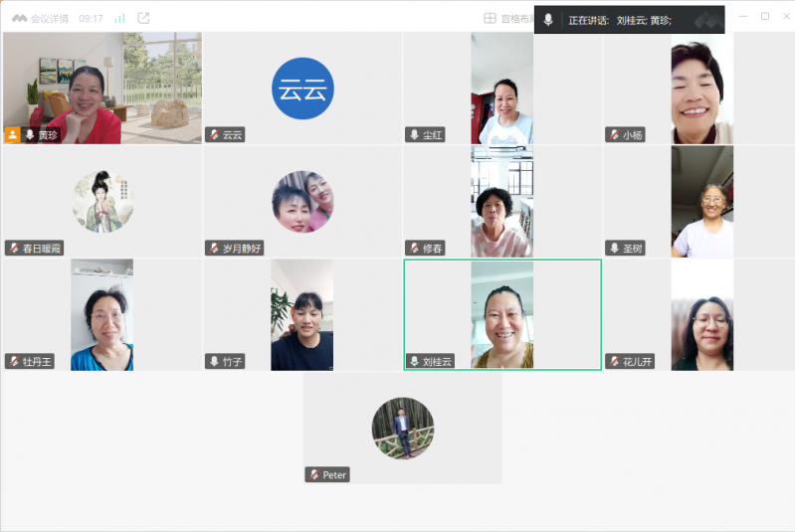Click the mic icon beside 刘桂云
The width and height of the screenshot is (795, 532).
pos(414,361)
